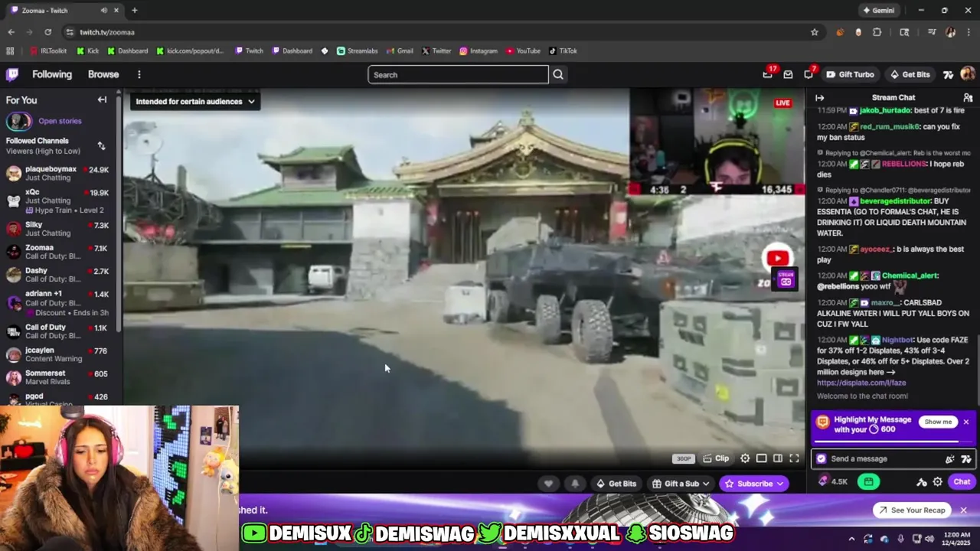The width and height of the screenshot is (980, 551).
Task: Go to the Browse tab
Action: [x=103, y=74]
